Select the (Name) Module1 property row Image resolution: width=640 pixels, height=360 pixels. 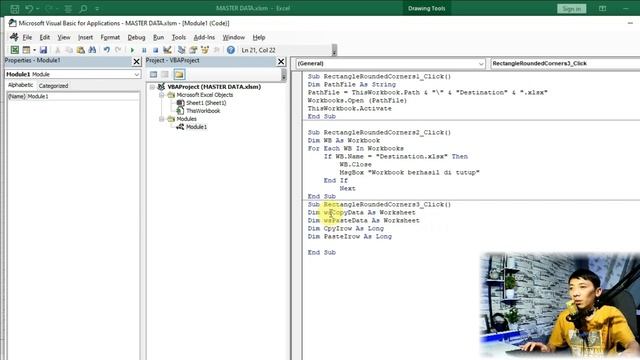pos(73,96)
